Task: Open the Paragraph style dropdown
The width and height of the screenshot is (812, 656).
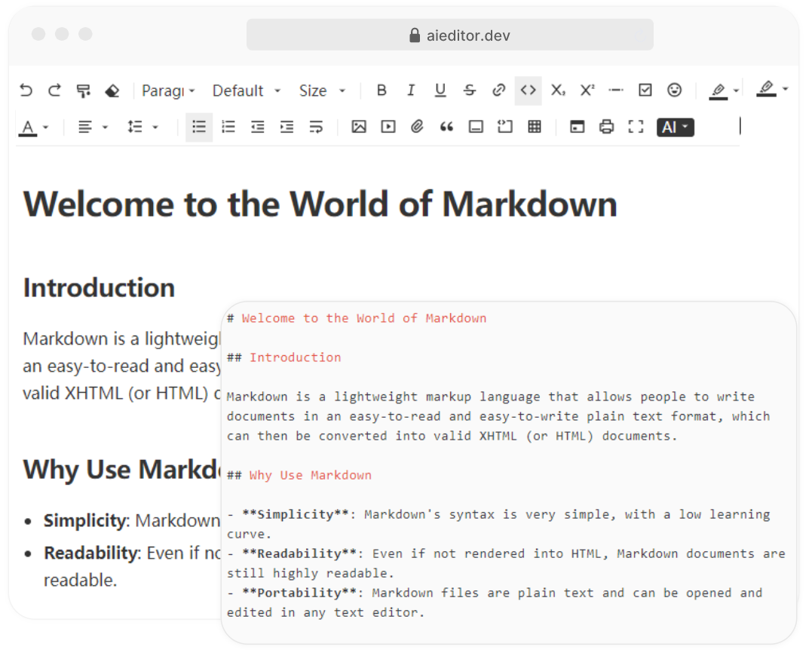Action: pyautogui.click(x=167, y=90)
